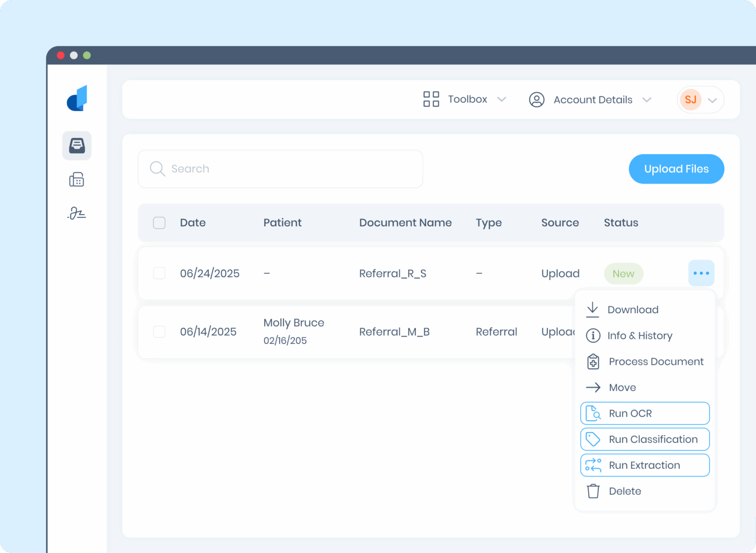Click the Upload Files button

click(676, 169)
